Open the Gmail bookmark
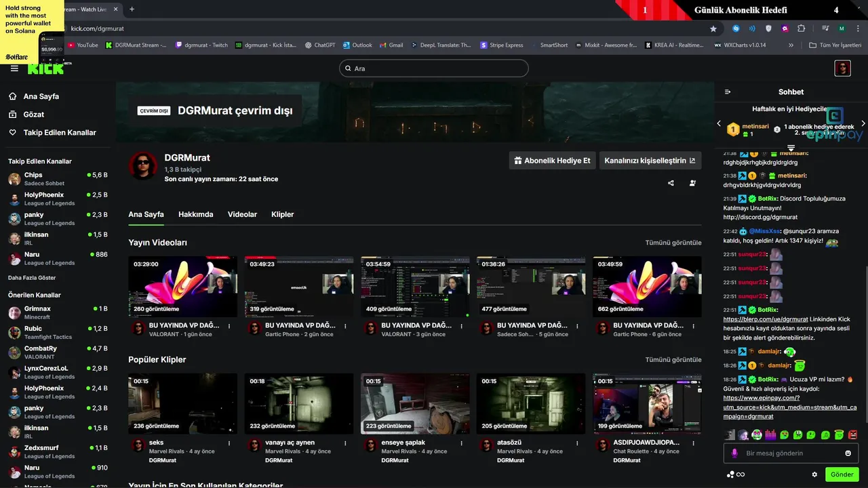The image size is (868, 488). point(391,45)
